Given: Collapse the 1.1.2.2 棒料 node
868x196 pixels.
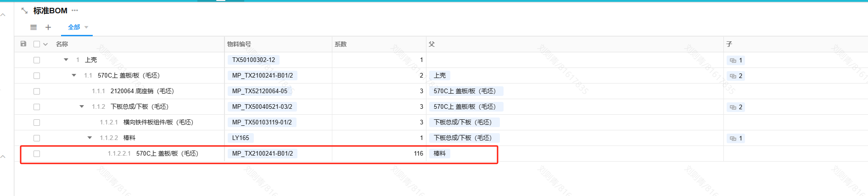Looking at the screenshot, I should [90, 138].
